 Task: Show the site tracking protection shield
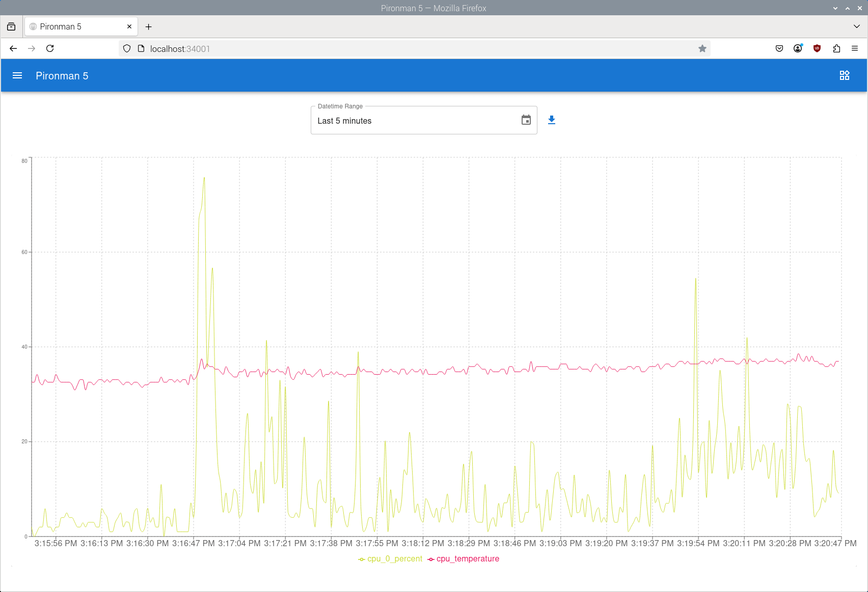(127, 48)
